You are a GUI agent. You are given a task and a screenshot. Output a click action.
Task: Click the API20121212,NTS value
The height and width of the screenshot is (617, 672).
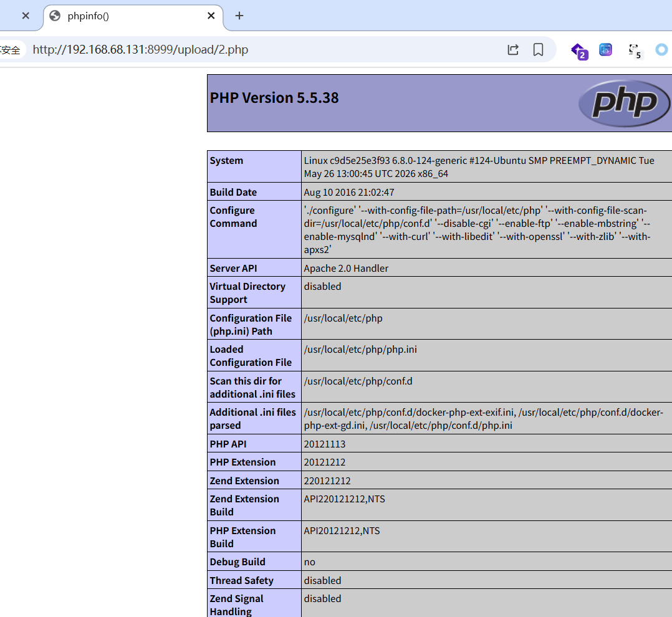click(342, 531)
